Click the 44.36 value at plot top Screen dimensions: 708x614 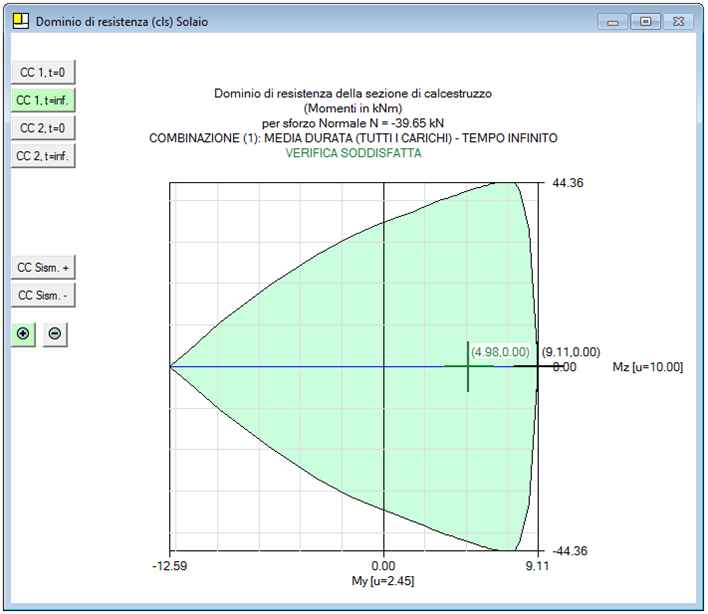566,183
